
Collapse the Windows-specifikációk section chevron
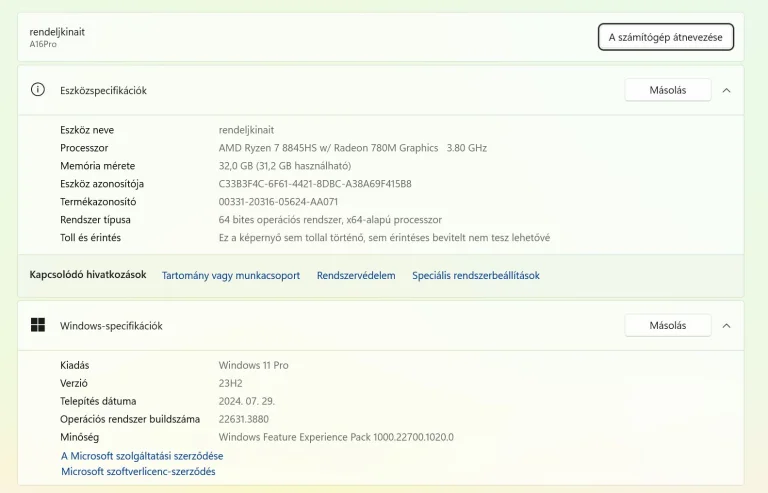click(x=726, y=326)
